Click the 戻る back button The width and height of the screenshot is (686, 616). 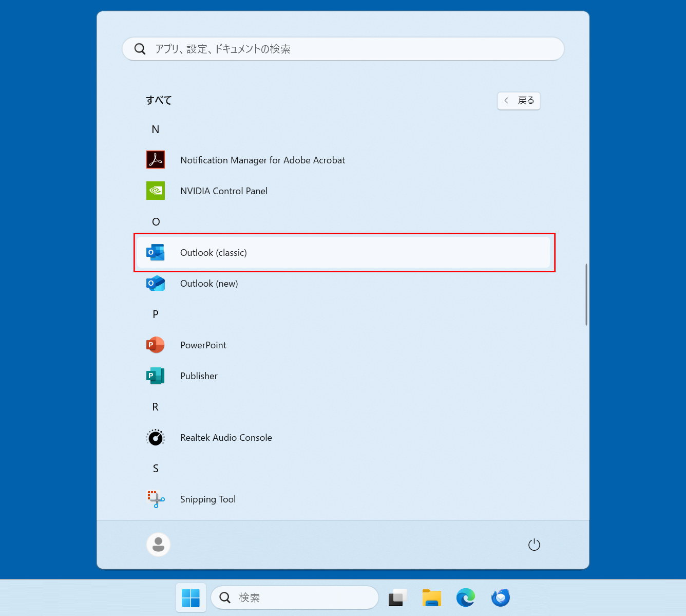point(519,101)
